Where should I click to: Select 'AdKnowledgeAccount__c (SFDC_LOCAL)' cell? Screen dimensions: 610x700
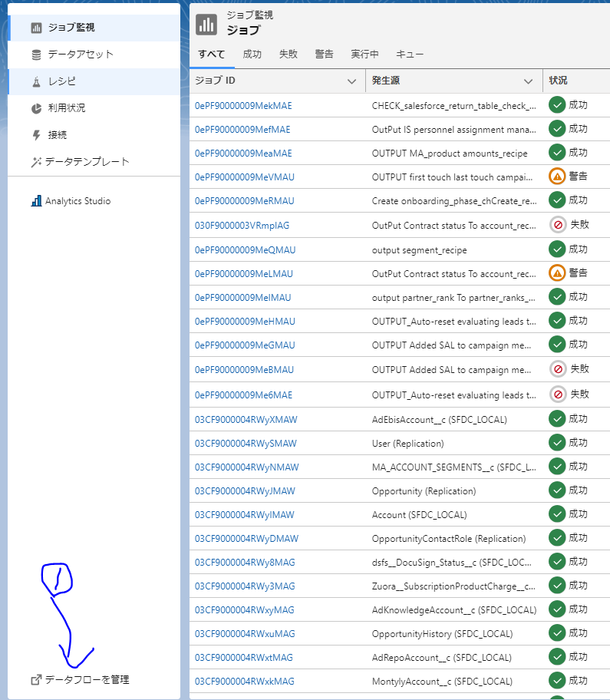tap(453, 610)
